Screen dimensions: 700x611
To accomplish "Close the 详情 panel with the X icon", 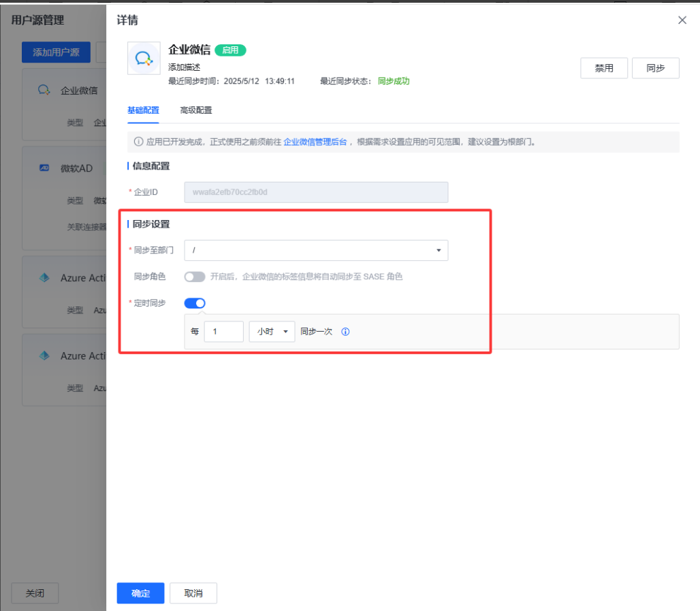I will [682, 20].
